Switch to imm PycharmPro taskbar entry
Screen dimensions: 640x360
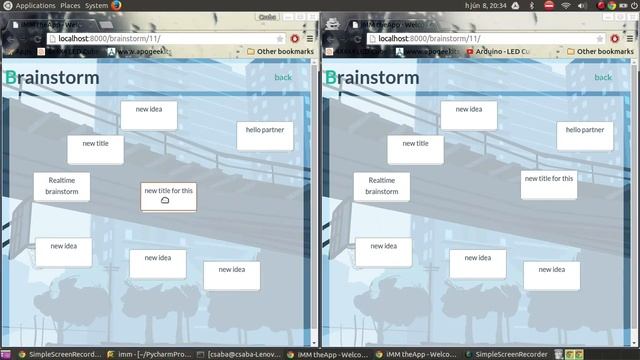[x=149, y=354]
